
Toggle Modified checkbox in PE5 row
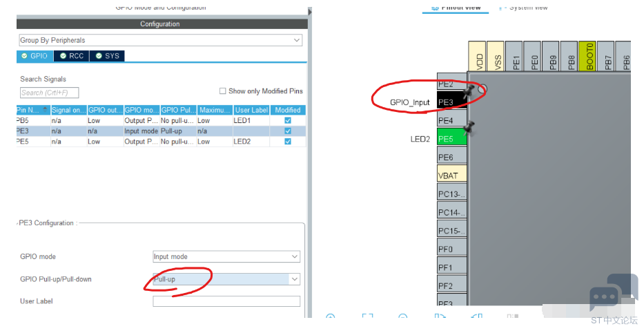pyautogui.click(x=288, y=142)
